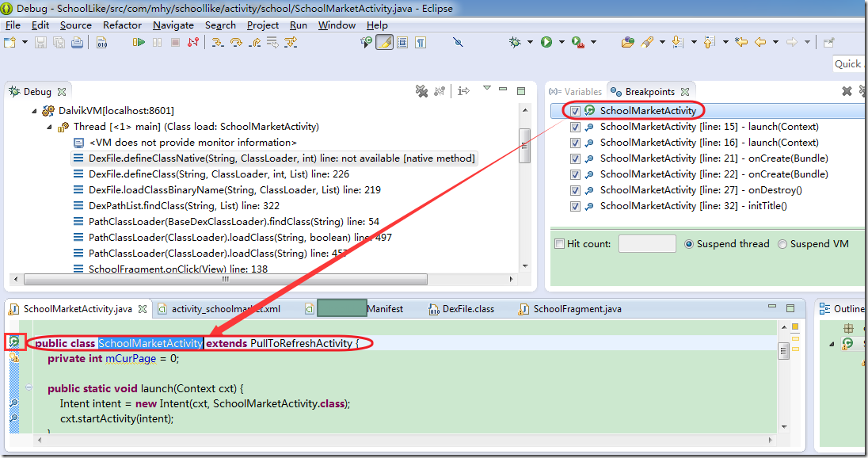Collapse the DalvikVM[localhost:8601] tree node
This screenshot has height=458, width=868.
point(34,111)
